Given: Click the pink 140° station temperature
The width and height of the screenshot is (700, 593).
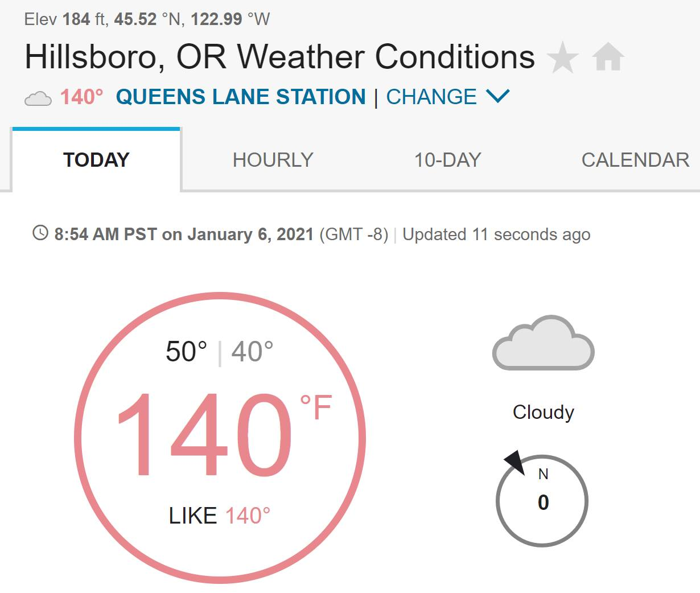Looking at the screenshot, I should click(x=82, y=97).
